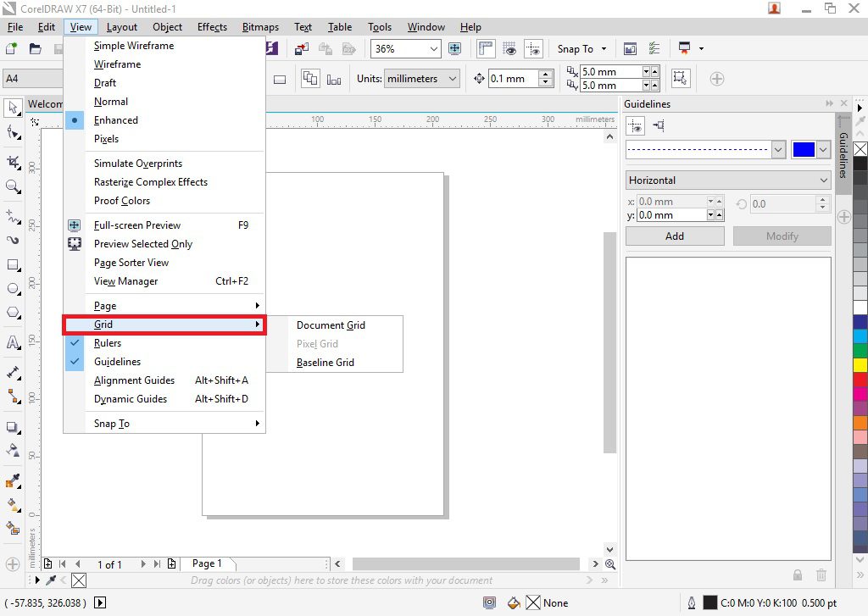868x616 pixels.
Task: Select the Ellipse tool
Action: click(x=13, y=289)
